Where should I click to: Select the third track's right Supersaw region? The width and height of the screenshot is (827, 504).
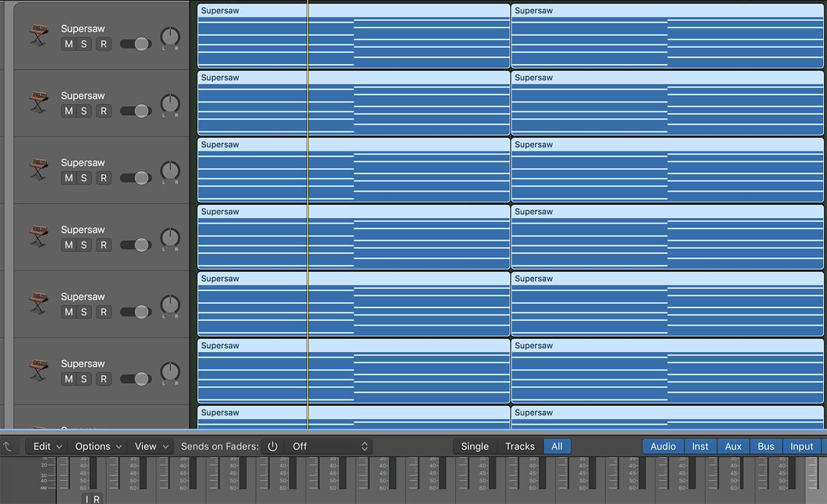point(668,170)
